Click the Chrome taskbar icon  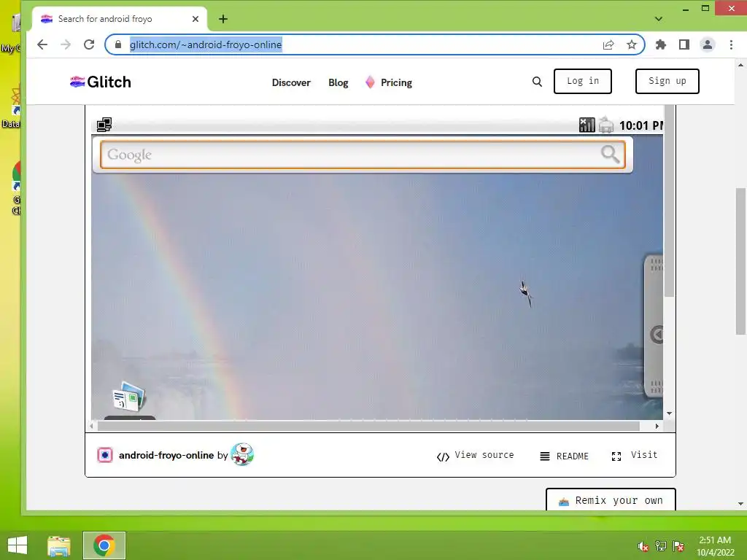(104, 545)
